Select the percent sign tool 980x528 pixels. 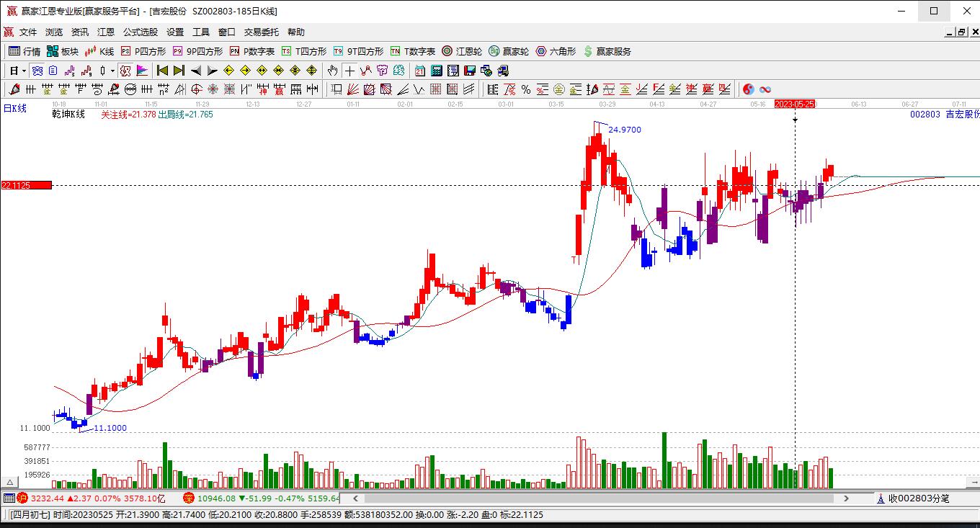(526, 89)
